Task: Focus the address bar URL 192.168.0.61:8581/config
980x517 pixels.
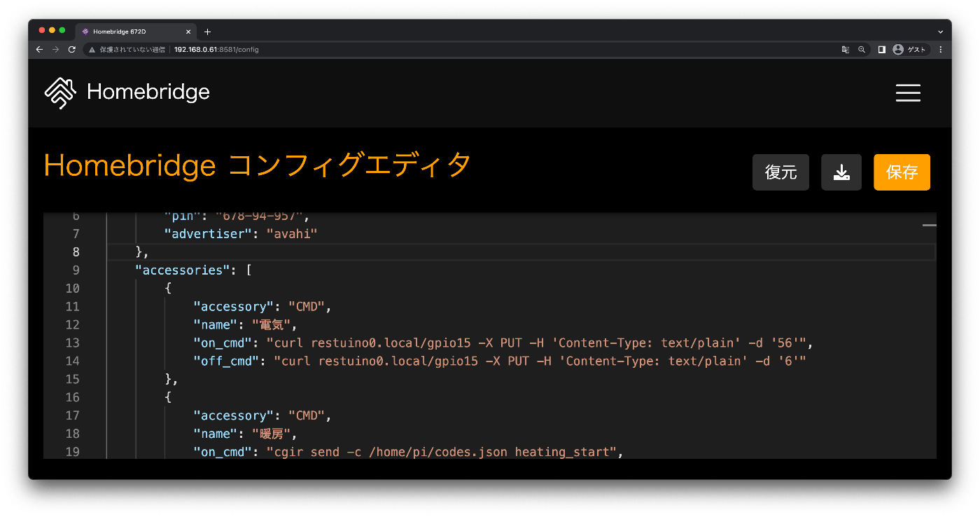Action: (x=216, y=50)
